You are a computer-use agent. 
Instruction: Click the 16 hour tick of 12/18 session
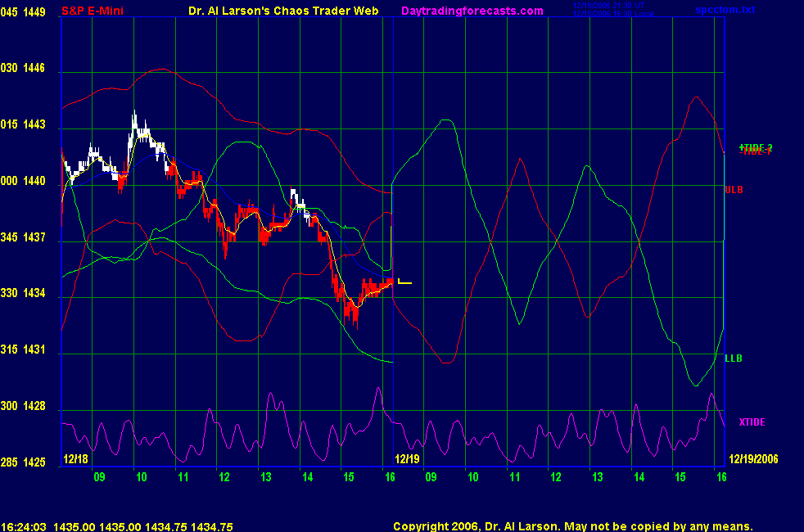pyautogui.click(x=390, y=477)
